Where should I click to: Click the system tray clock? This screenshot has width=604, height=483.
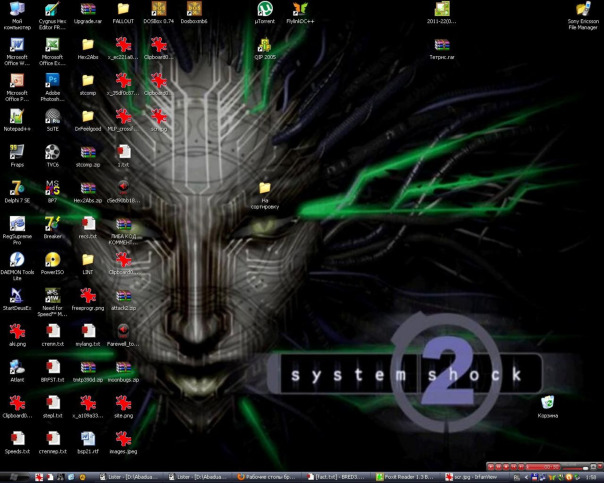coord(592,478)
